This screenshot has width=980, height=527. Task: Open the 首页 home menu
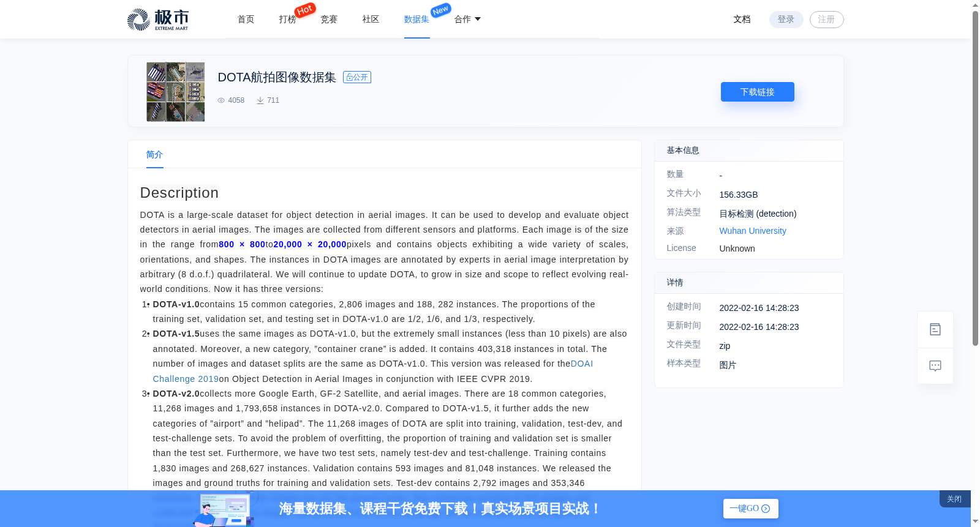[x=246, y=20]
